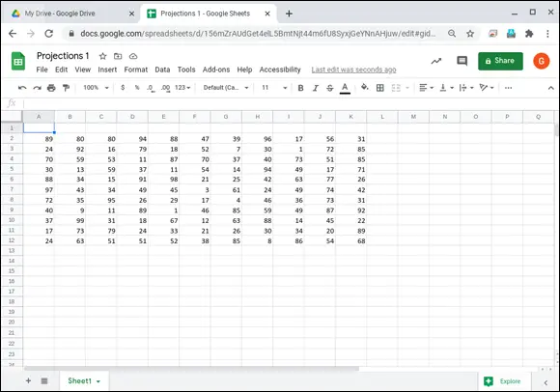
Task: Open the comment history icon
Action: click(462, 61)
